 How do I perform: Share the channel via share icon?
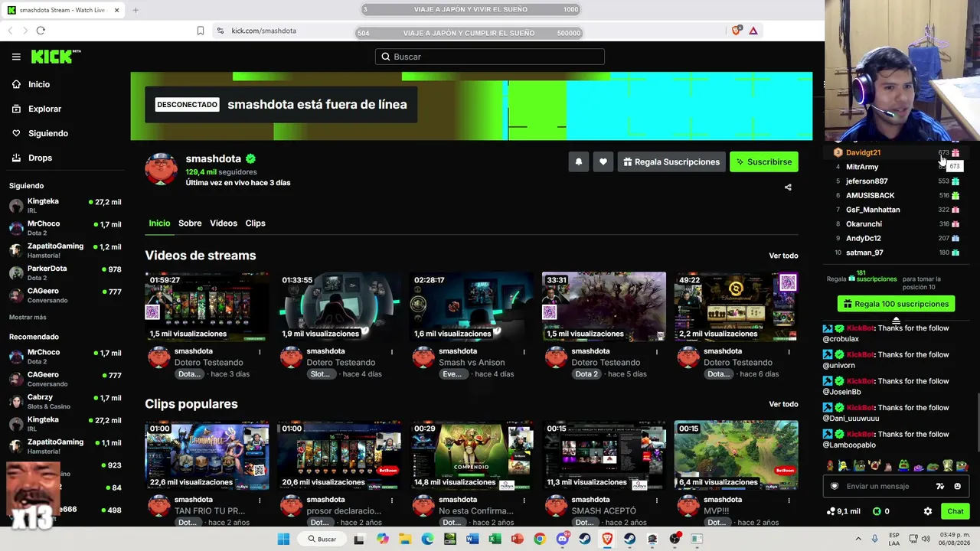pos(788,187)
